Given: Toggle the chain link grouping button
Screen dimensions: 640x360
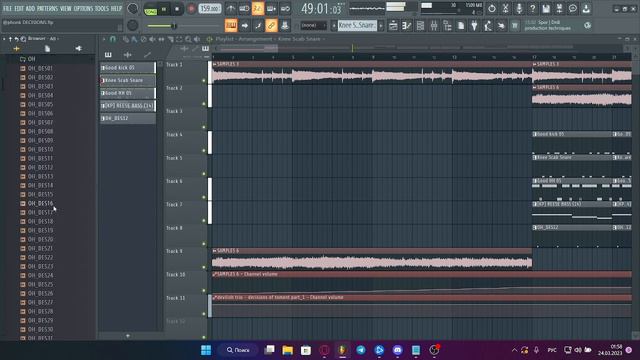Looking at the screenshot, I should 271,25.
